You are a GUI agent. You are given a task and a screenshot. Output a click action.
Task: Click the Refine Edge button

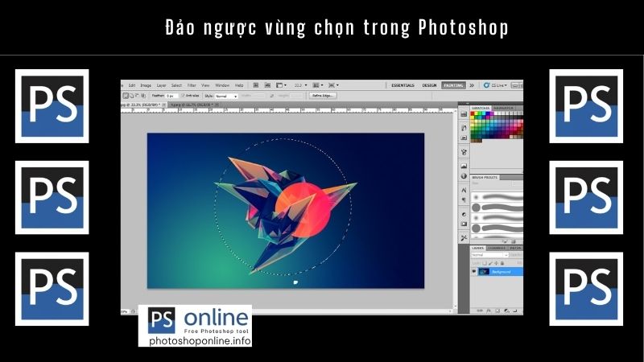coord(323,96)
